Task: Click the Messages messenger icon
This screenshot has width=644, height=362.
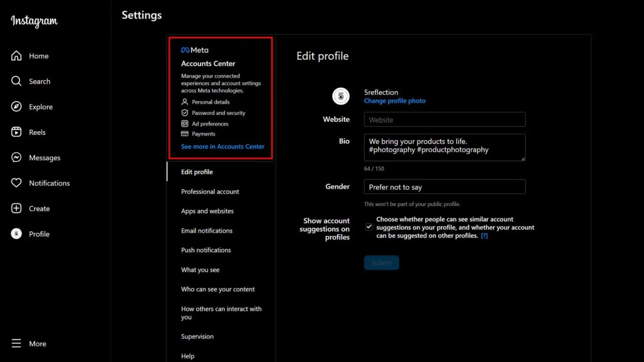Action: point(16,158)
